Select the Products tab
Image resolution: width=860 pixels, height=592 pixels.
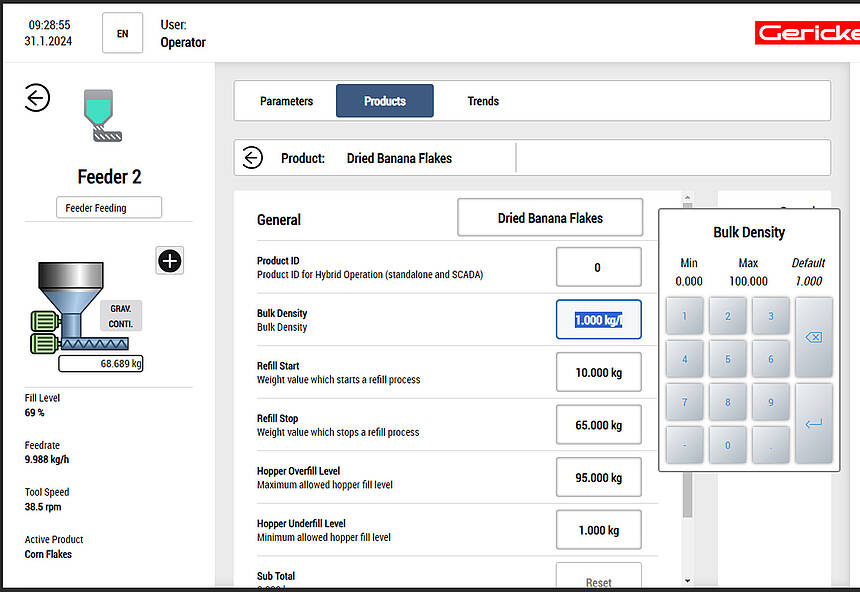[385, 101]
